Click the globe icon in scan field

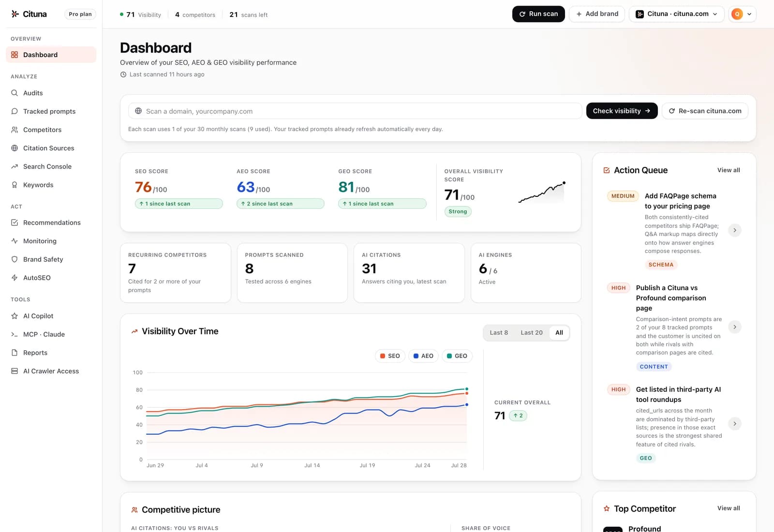[x=138, y=111]
